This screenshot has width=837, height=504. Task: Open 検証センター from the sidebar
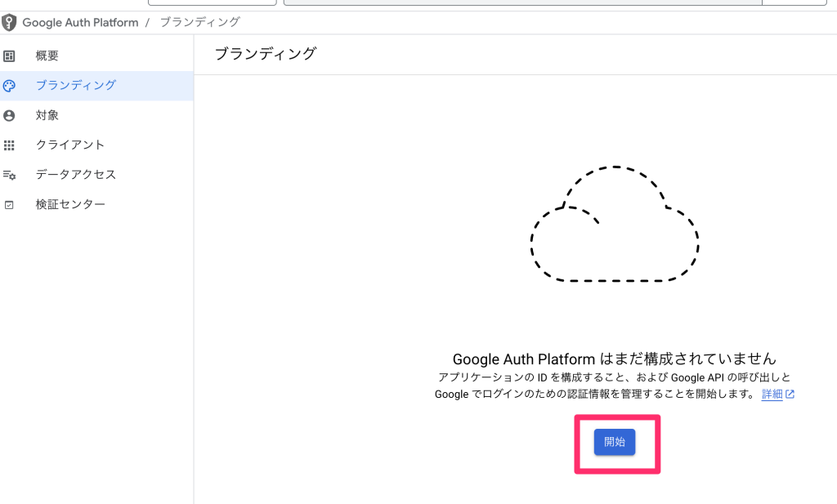[96, 204]
